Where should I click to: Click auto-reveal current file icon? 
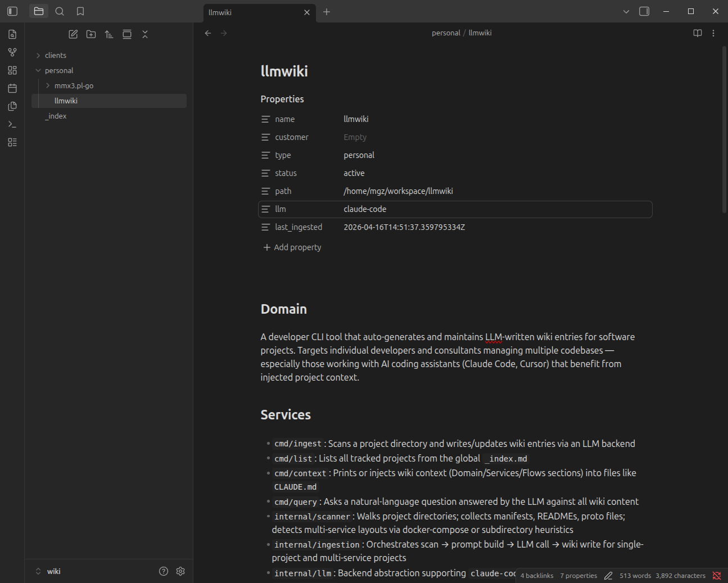127,34
